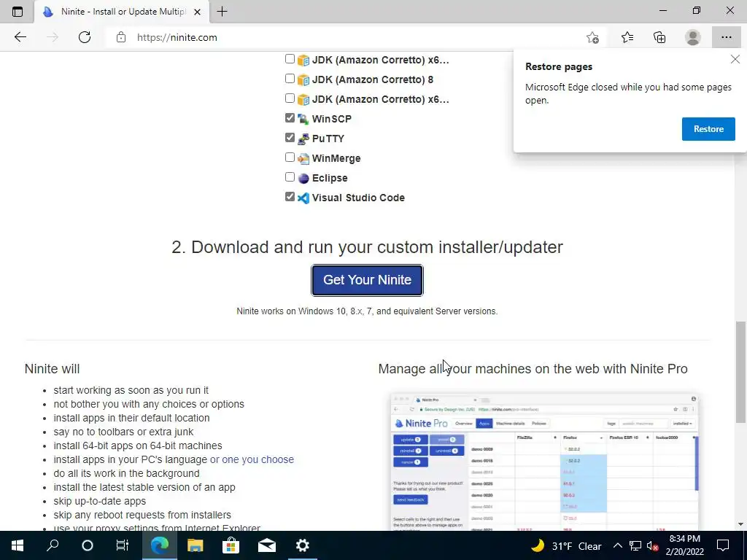This screenshot has width=747, height=560.
Task: Open the muted volume tray icon
Action: (x=652, y=545)
